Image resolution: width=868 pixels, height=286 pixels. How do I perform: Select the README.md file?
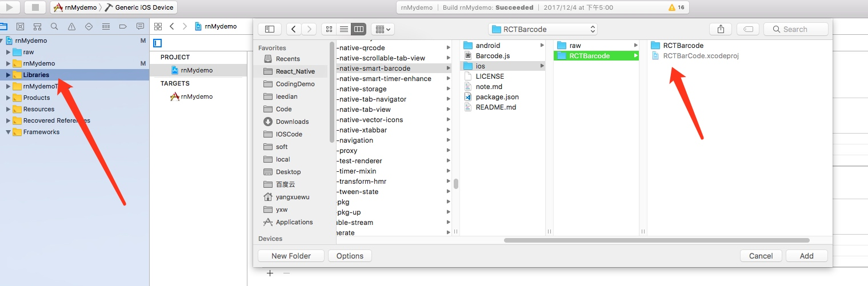pos(502,107)
